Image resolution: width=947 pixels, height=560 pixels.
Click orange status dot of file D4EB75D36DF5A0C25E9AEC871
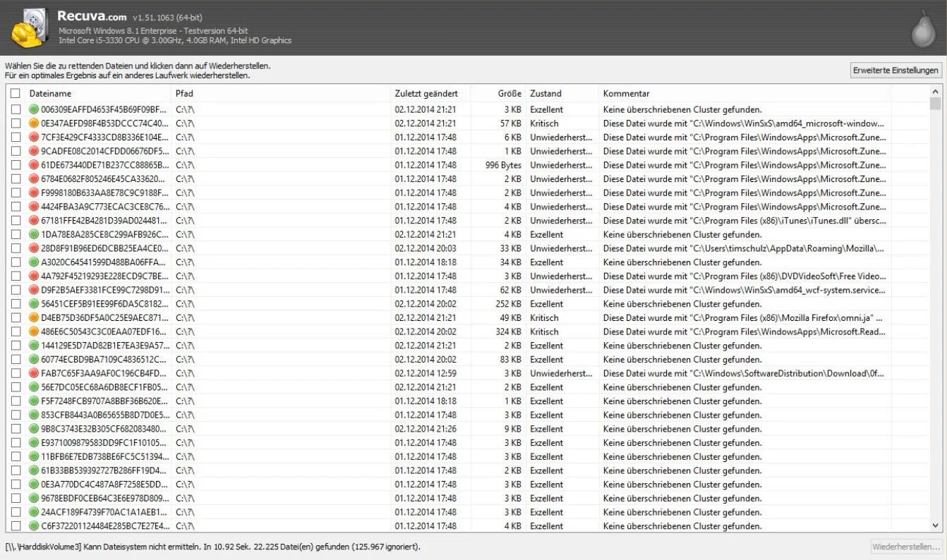point(33,318)
